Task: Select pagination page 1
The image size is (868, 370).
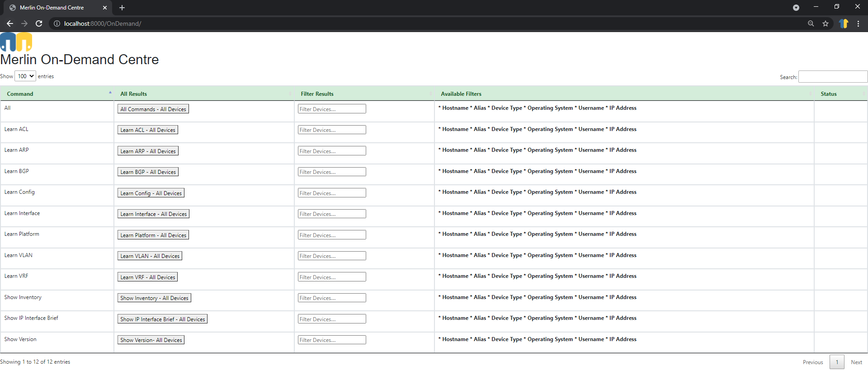Action: pos(837,362)
